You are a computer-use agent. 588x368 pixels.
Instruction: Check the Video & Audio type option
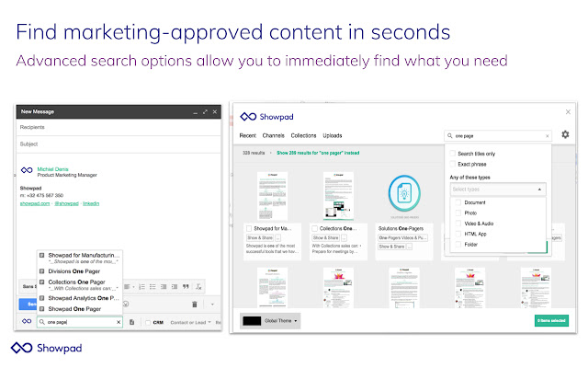(458, 224)
